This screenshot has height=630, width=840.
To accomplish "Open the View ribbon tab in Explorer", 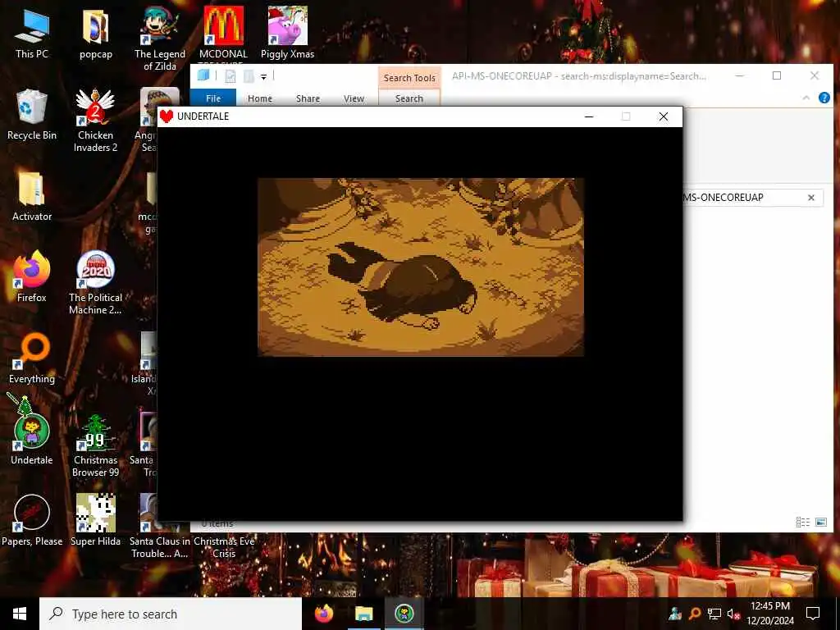I will click(354, 98).
